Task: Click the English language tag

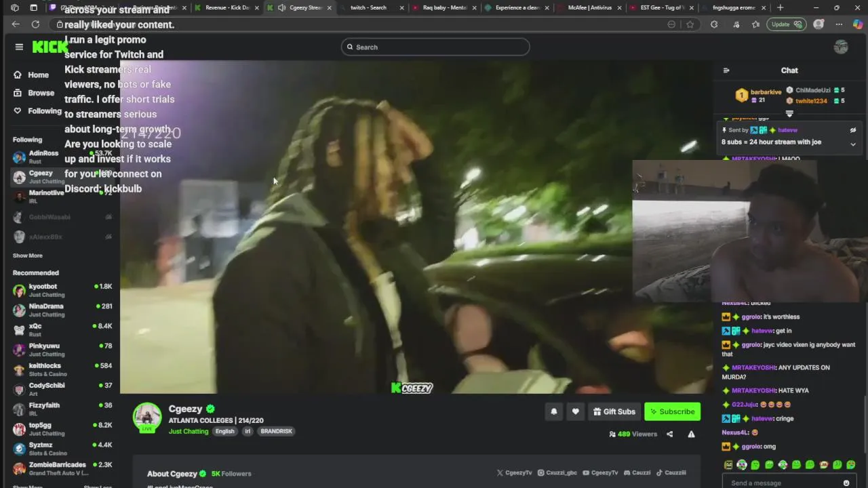Action: coord(224,431)
